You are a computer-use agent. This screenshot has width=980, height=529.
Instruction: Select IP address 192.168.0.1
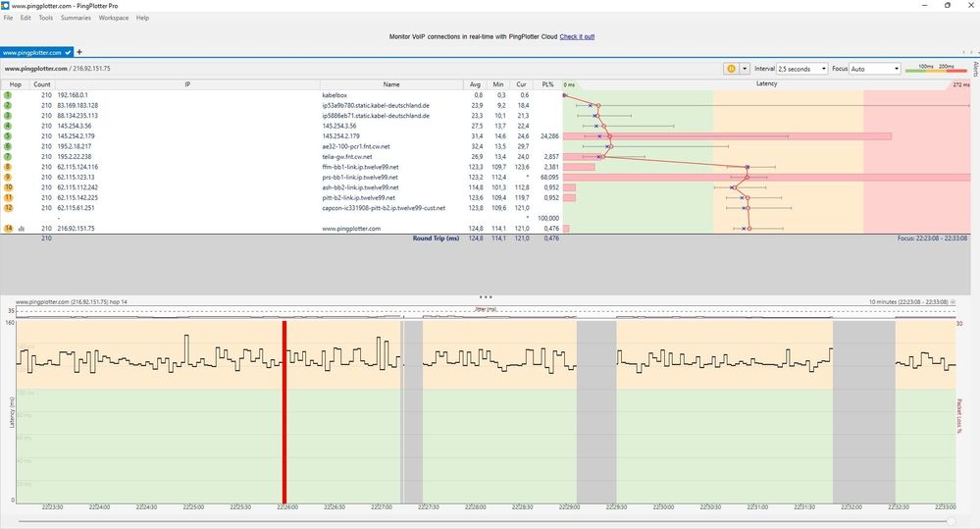[x=73, y=95]
